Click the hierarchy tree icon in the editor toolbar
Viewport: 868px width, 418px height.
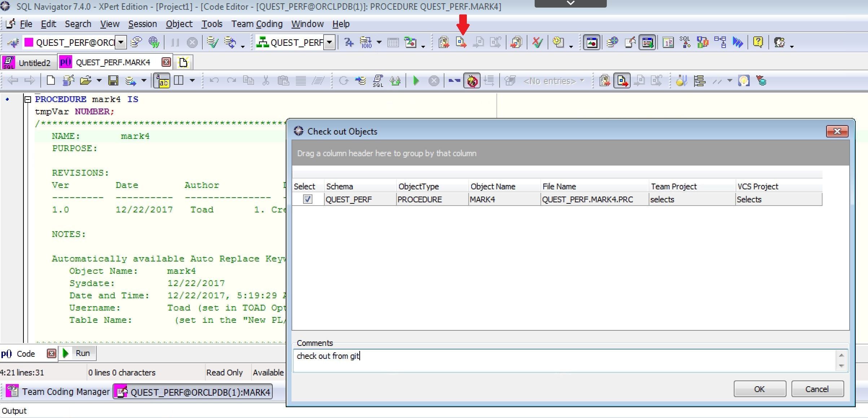700,80
